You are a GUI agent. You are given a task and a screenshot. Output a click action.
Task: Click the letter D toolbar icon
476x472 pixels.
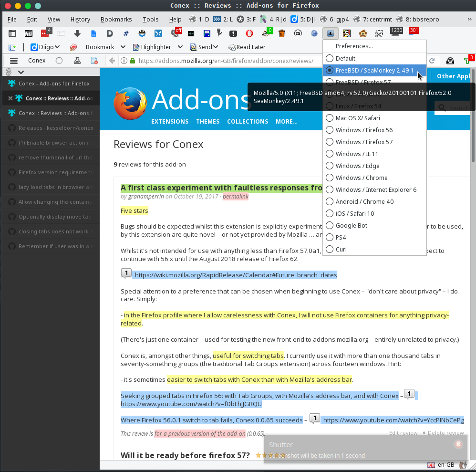110,33
